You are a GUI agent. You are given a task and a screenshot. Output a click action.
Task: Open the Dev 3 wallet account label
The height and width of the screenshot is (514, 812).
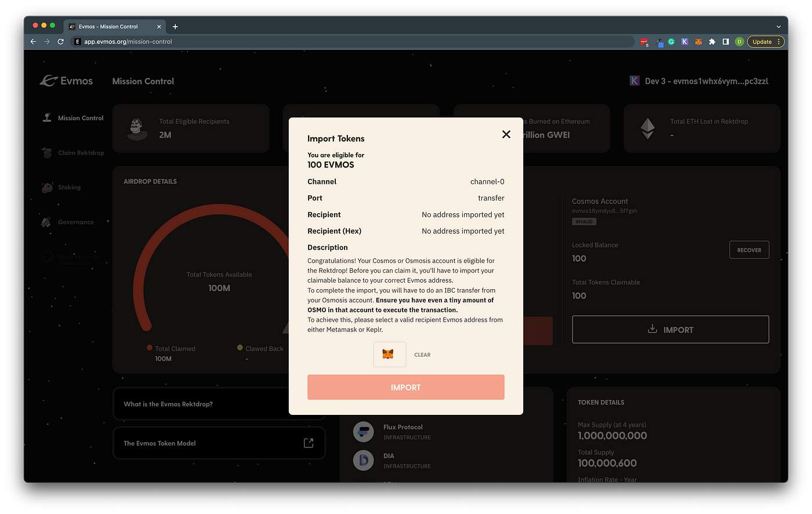click(x=706, y=81)
